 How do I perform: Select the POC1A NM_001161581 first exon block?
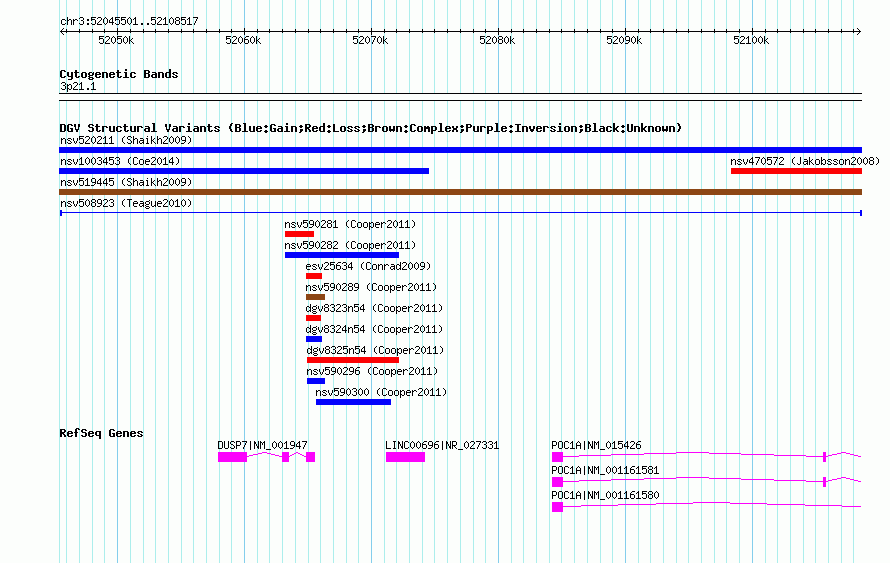(557, 482)
